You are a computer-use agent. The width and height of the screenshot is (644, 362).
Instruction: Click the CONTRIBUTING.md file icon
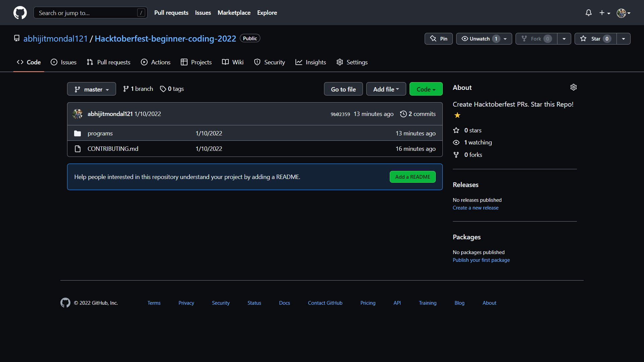(x=77, y=149)
